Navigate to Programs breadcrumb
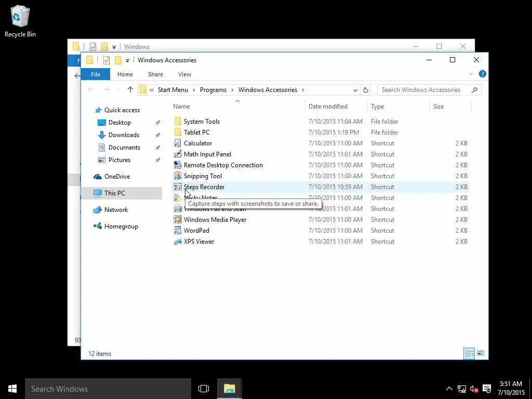This screenshot has width=532, height=399. [213, 90]
